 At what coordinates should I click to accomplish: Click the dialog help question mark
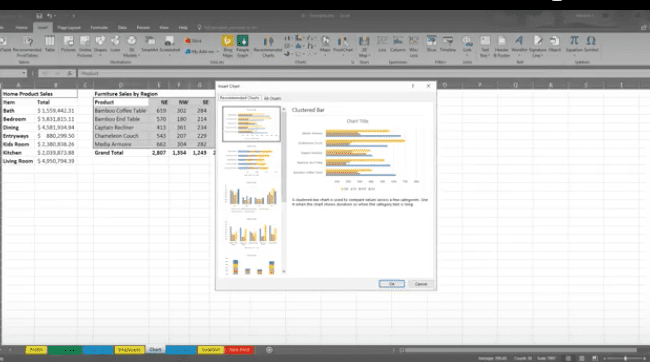point(413,86)
